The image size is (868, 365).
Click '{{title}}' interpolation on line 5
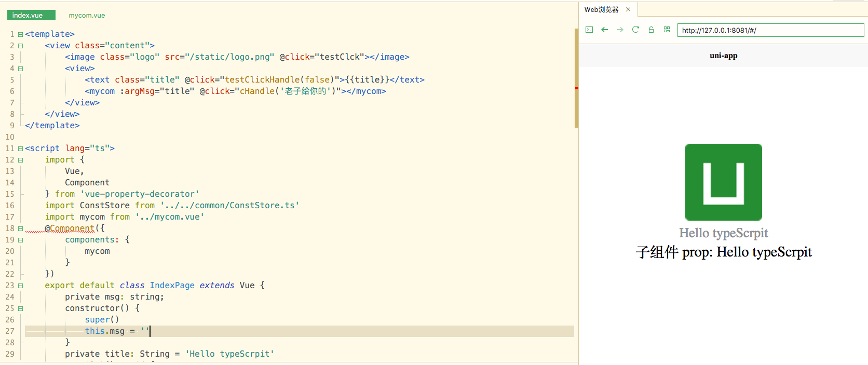tap(368, 79)
